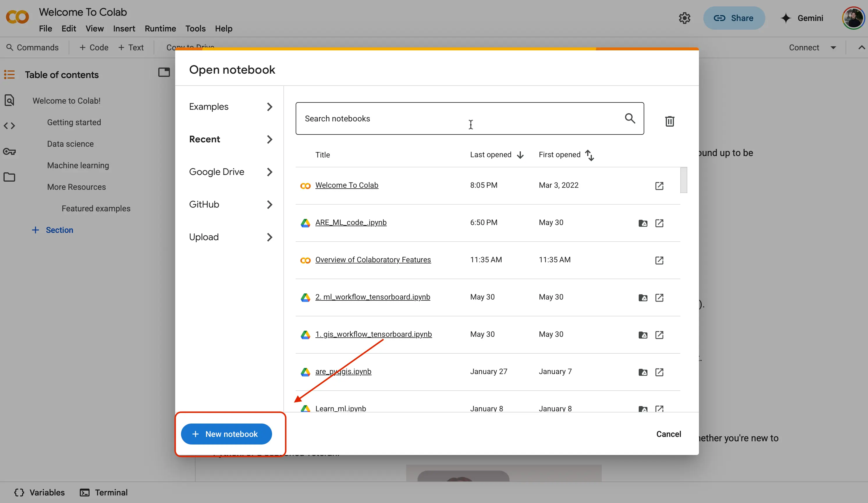Open the Edit menu

69,29
